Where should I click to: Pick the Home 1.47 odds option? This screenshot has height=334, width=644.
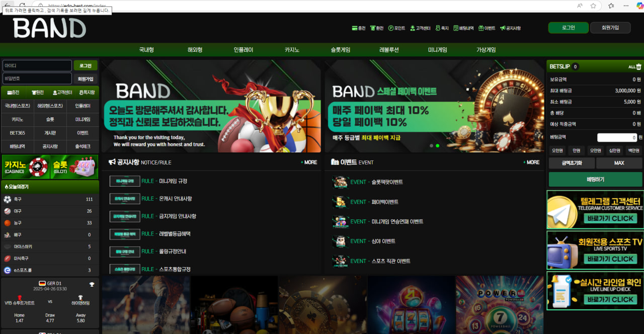tap(20, 317)
